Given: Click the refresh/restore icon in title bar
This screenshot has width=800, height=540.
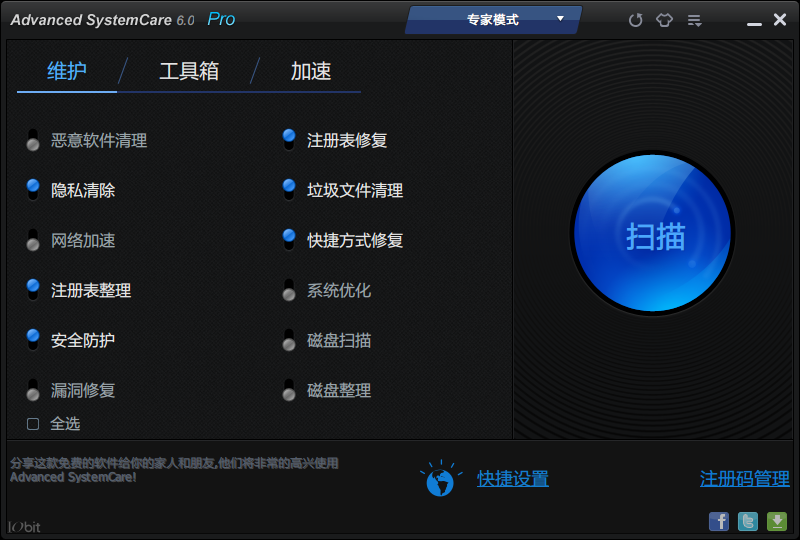Looking at the screenshot, I should (635, 20).
